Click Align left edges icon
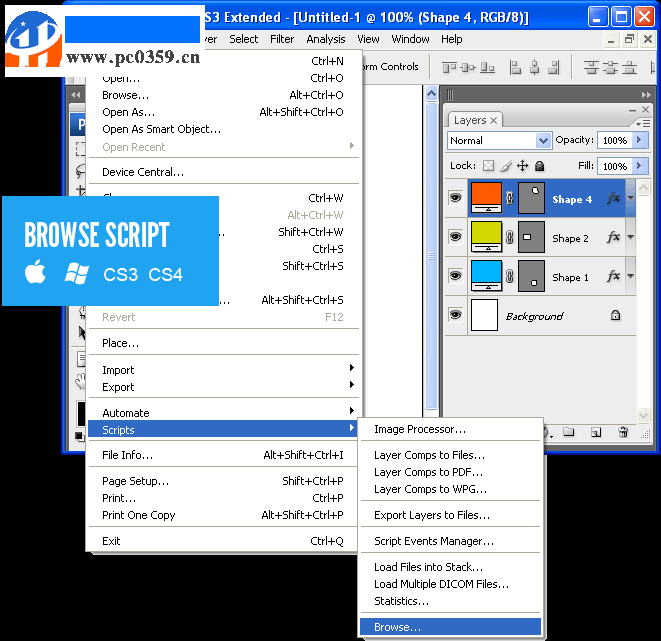The image size is (661, 641). (515, 67)
